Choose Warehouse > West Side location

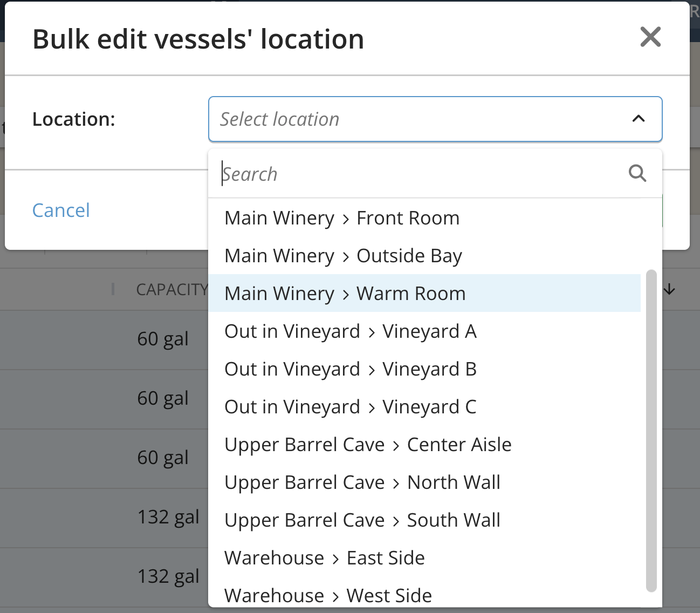click(x=424, y=595)
